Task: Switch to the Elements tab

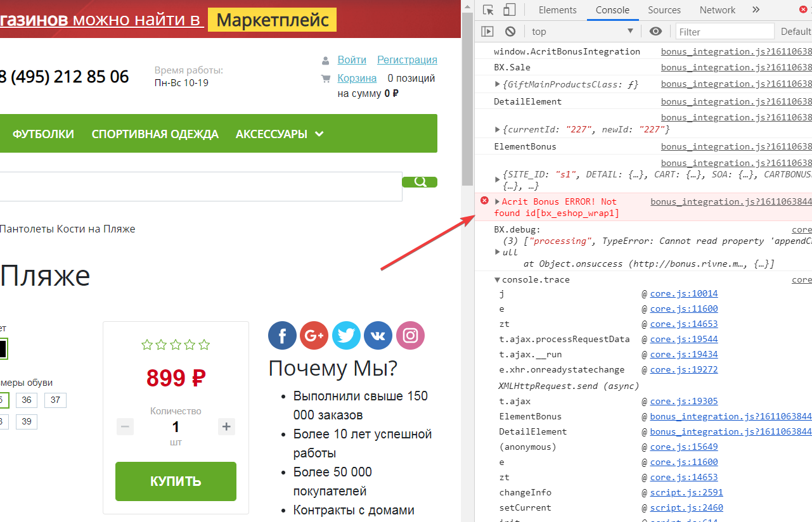Action: [x=558, y=10]
